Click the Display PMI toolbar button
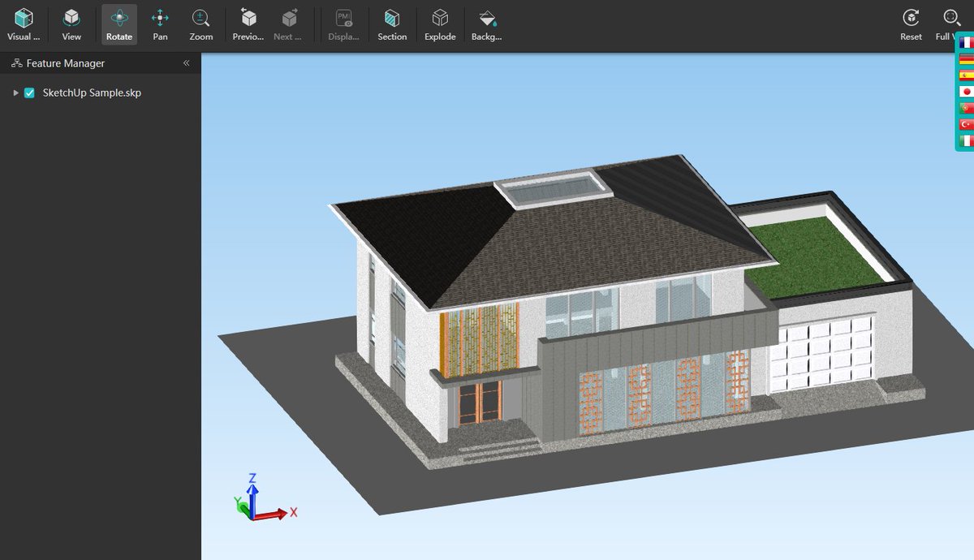Image resolution: width=974 pixels, height=560 pixels. (343, 24)
